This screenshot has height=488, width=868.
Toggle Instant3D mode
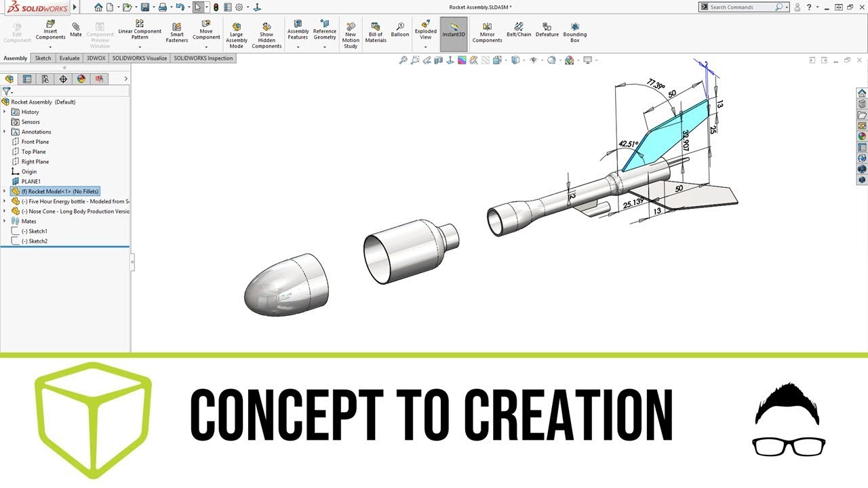454,34
